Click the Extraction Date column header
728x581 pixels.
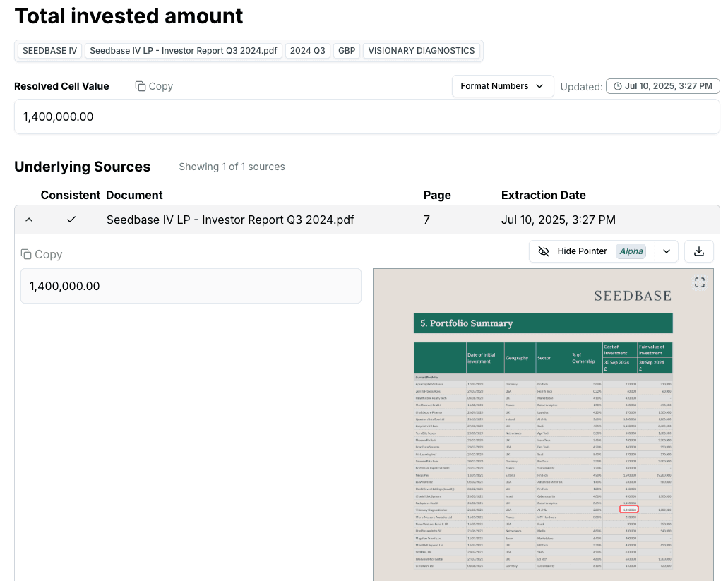click(x=543, y=196)
